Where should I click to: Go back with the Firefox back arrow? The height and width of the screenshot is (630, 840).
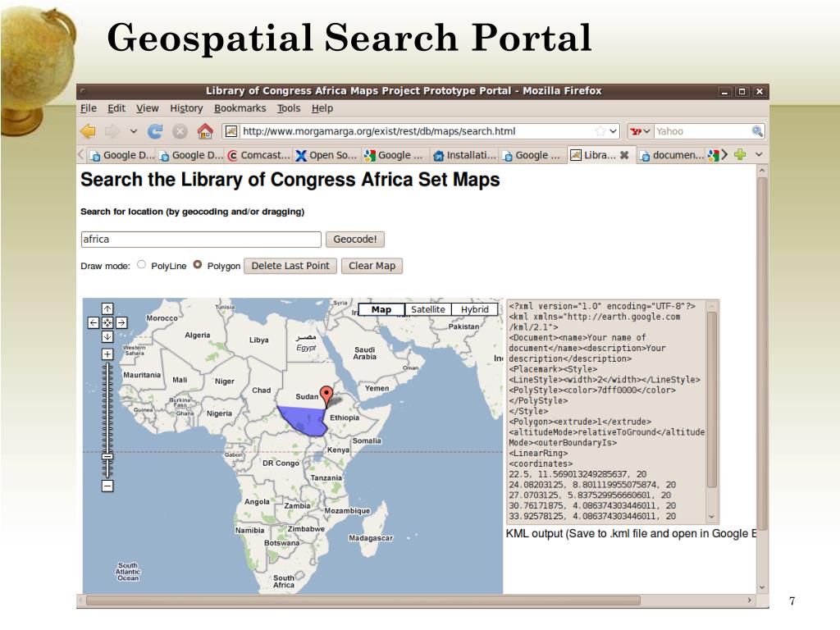[x=88, y=131]
